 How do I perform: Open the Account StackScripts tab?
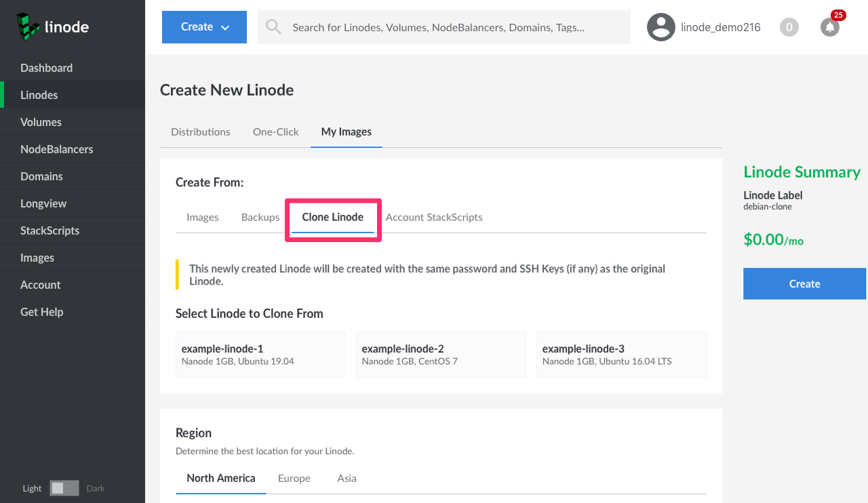pyautogui.click(x=434, y=217)
